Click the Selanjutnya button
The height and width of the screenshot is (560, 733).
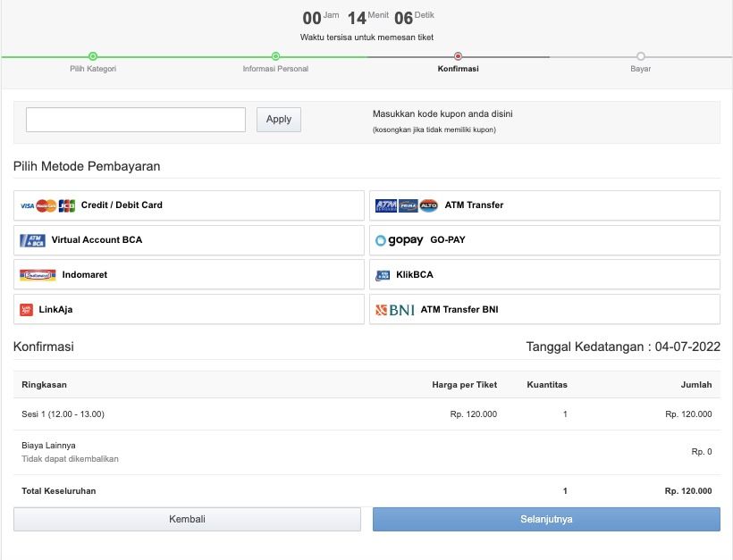pyautogui.click(x=545, y=519)
